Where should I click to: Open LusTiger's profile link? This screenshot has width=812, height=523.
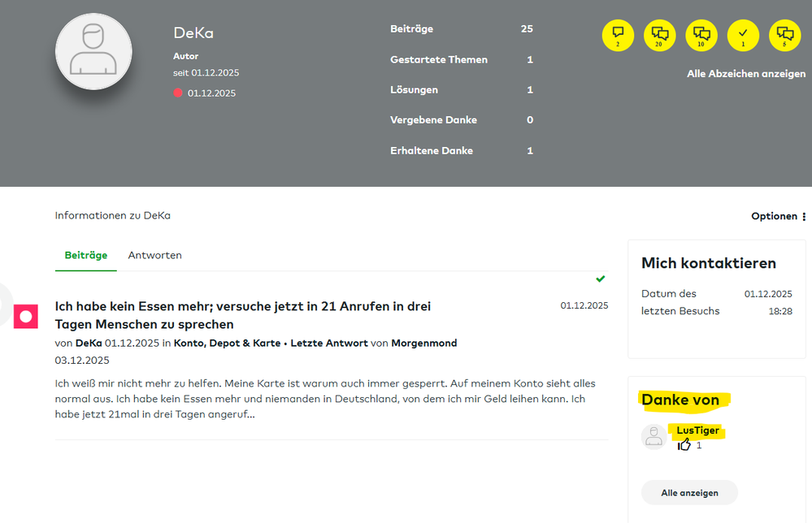[x=697, y=430]
